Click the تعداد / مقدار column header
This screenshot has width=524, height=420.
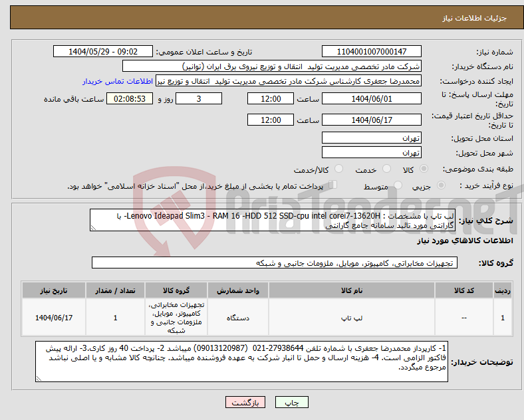(115, 290)
